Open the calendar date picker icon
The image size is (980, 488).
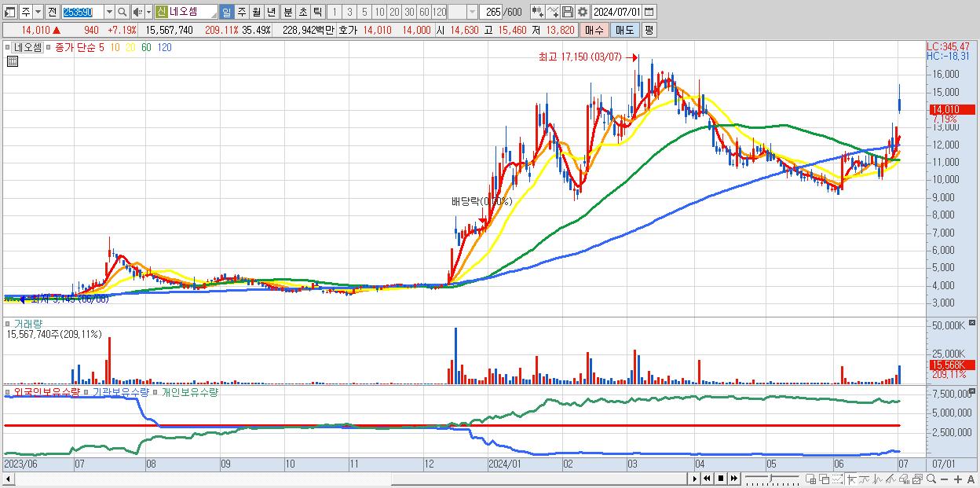(649, 12)
